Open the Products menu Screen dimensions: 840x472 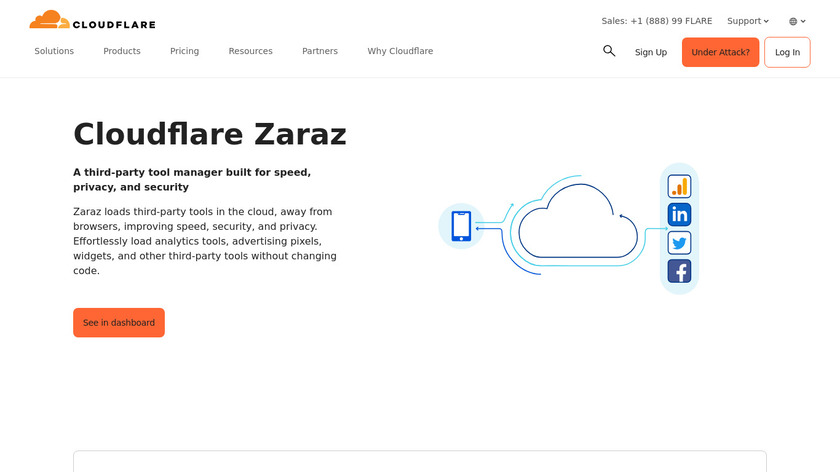click(122, 51)
